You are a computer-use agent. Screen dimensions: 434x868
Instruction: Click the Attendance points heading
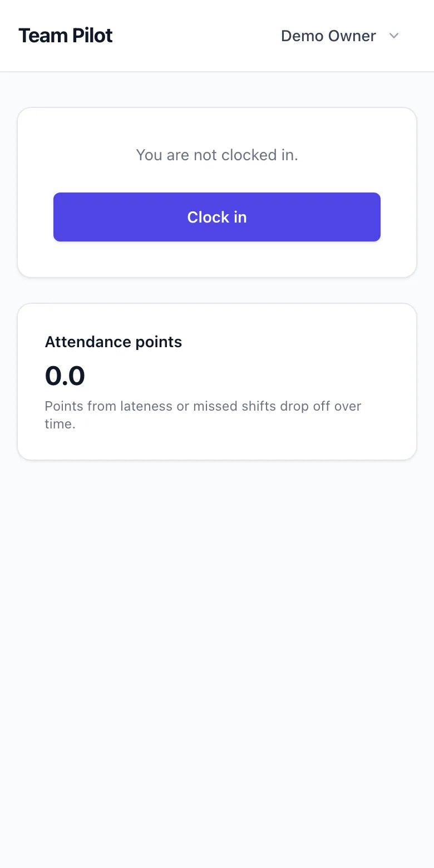click(x=114, y=342)
